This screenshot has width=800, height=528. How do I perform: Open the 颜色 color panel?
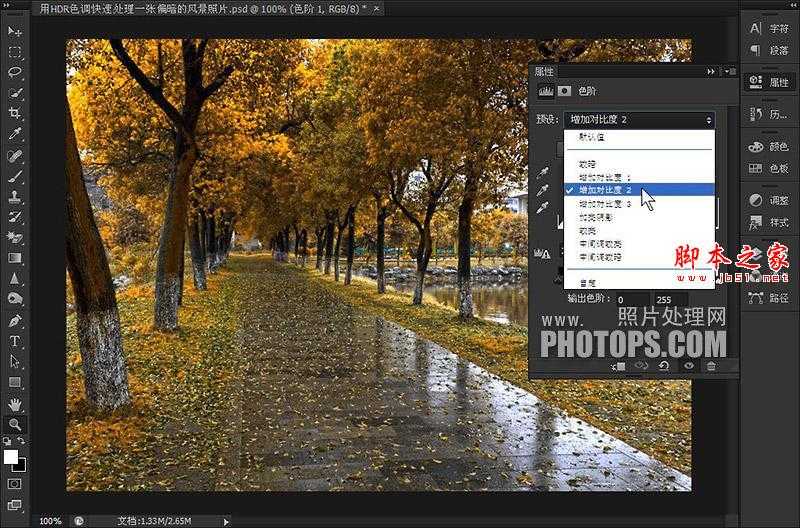[769, 146]
